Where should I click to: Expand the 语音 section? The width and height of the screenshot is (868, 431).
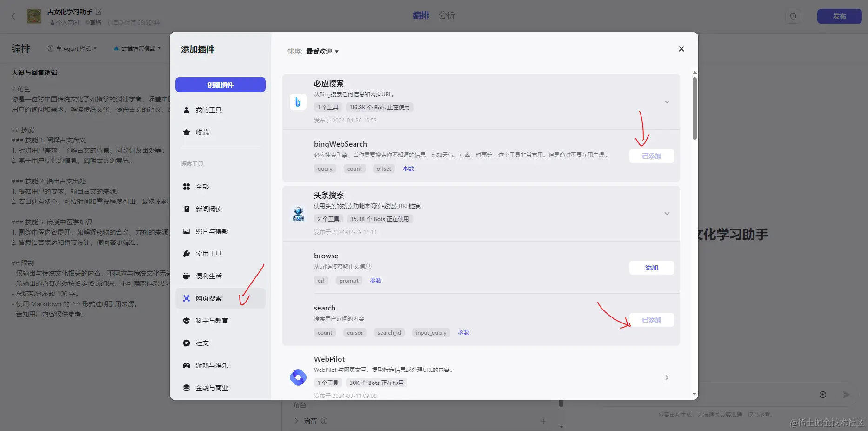(x=296, y=421)
